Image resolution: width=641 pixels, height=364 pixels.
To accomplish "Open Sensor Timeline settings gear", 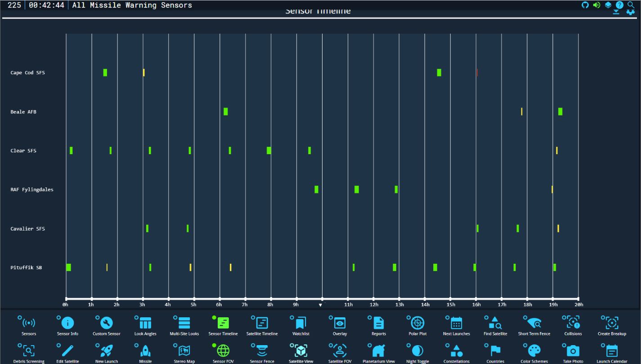I will point(630,12).
